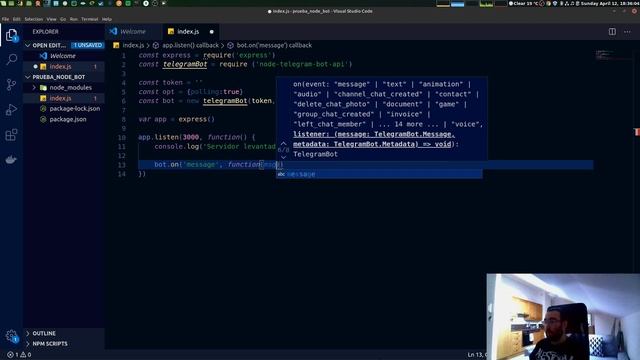Open the Selection menu
640x360 pixels.
click(33, 19)
